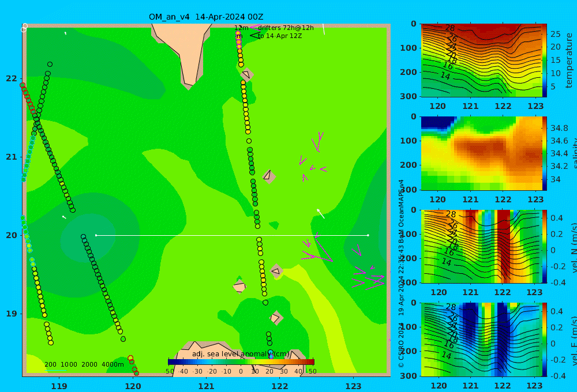Click the 'to 14 Apr 12Z' legend text
This screenshot has height=392, width=577.
point(280,36)
